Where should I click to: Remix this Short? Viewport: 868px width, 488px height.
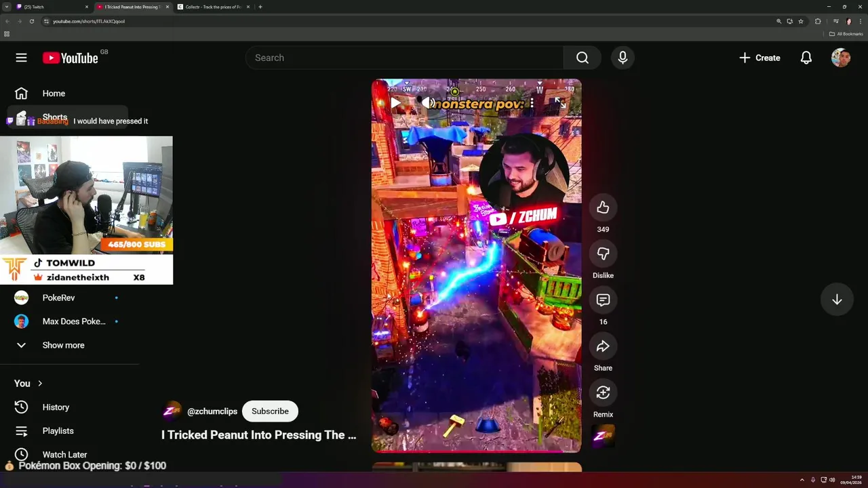603,392
